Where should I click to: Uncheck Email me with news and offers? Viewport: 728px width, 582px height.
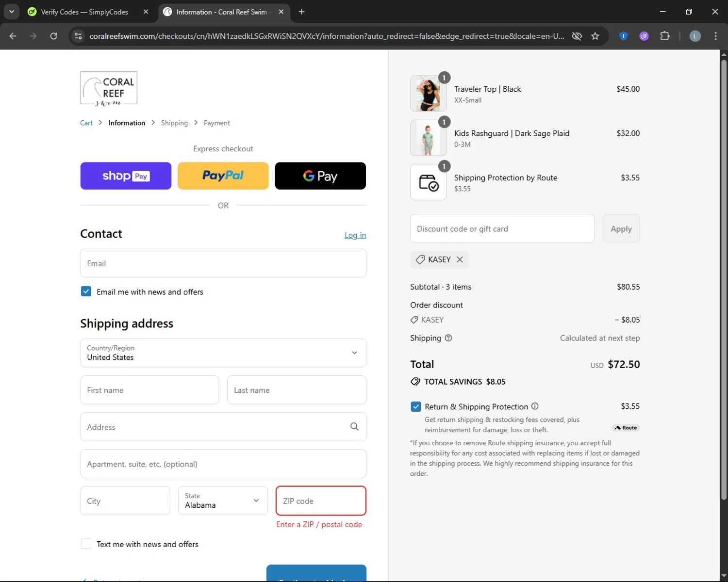click(x=86, y=291)
